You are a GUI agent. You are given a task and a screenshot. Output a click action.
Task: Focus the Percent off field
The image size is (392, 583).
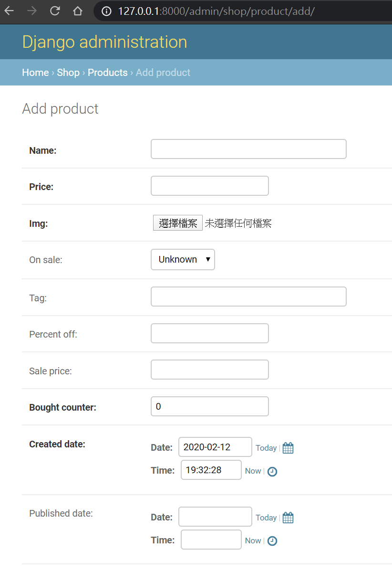pyautogui.click(x=209, y=333)
